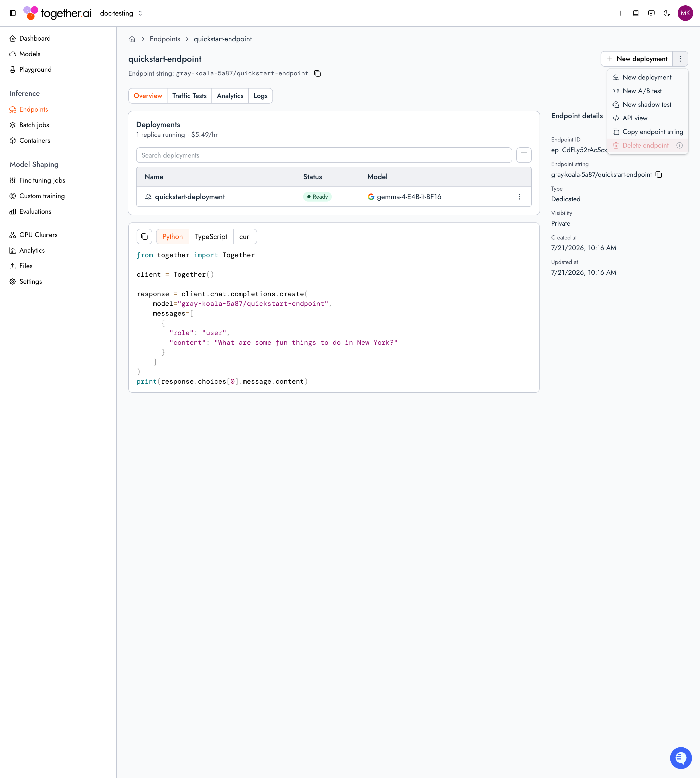Image resolution: width=700 pixels, height=778 pixels.
Task: Toggle dark mode moon icon
Action: pyautogui.click(x=667, y=13)
